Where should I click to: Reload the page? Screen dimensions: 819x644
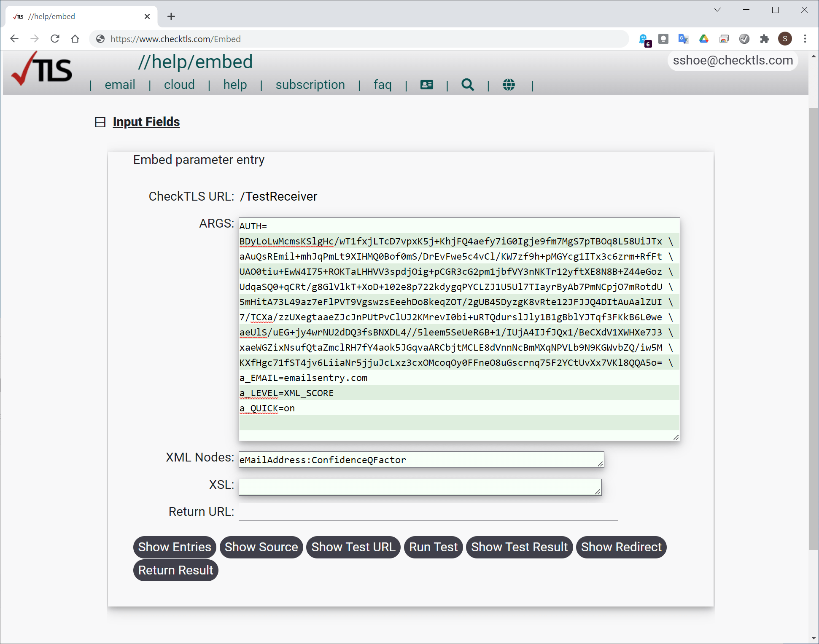tap(55, 39)
